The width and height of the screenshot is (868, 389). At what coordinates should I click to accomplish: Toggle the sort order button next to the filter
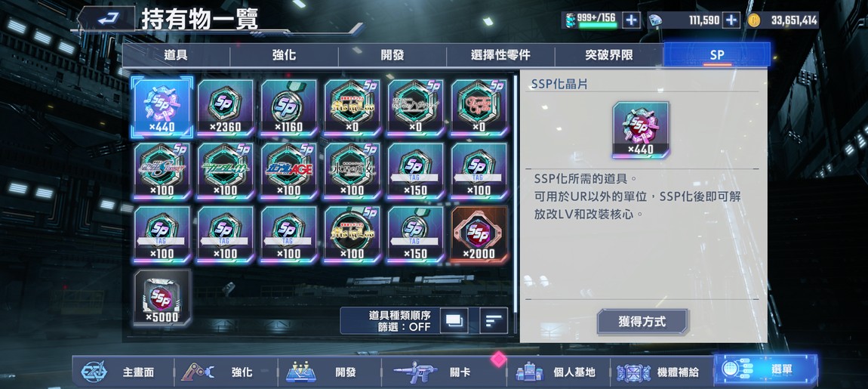[x=494, y=321]
